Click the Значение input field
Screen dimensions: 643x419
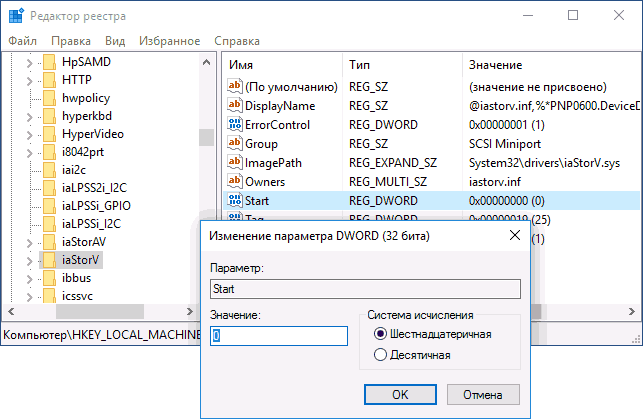278,336
